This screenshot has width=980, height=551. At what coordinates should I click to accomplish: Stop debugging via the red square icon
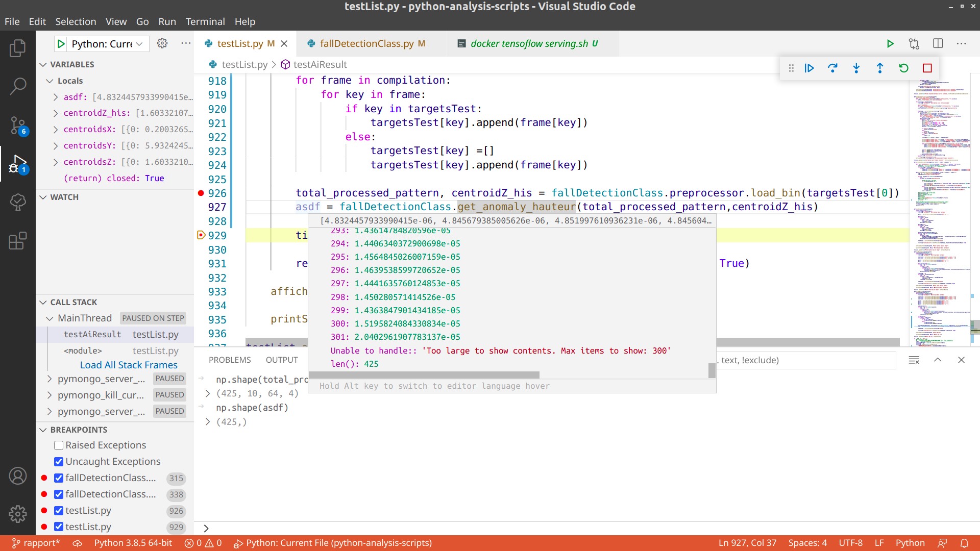pyautogui.click(x=927, y=68)
